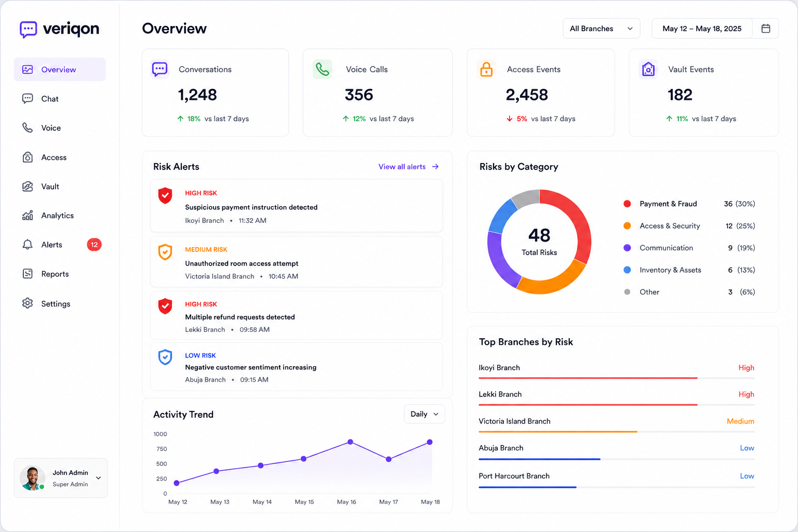Go to the Overview menu item

(x=60, y=70)
